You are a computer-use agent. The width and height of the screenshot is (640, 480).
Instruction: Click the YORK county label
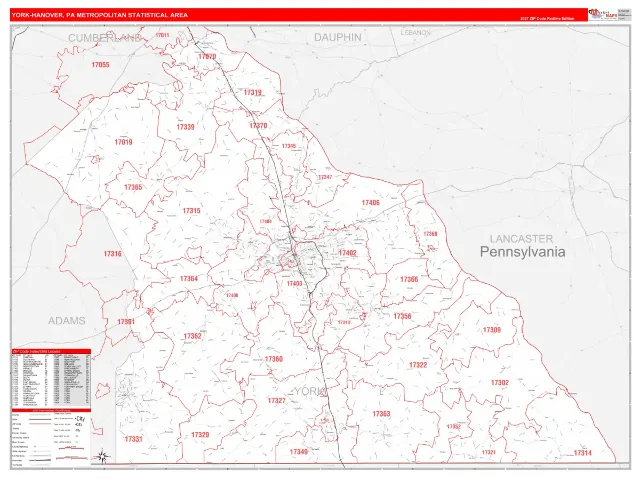point(310,391)
